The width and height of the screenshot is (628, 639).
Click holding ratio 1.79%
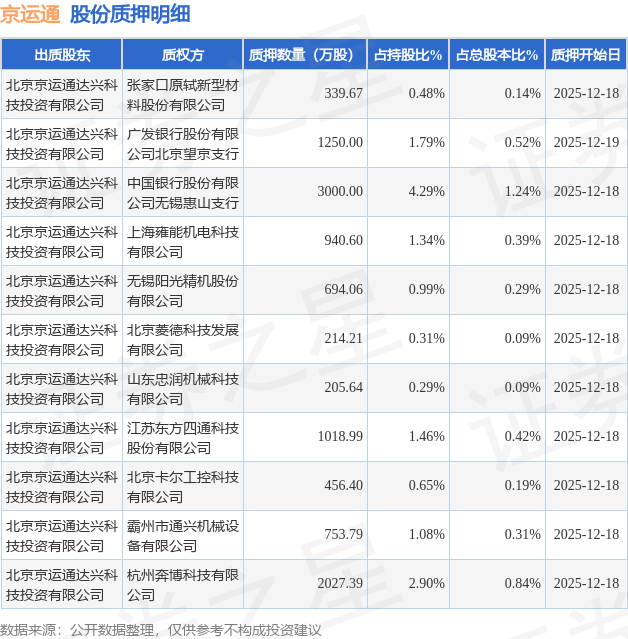(x=426, y=142)
